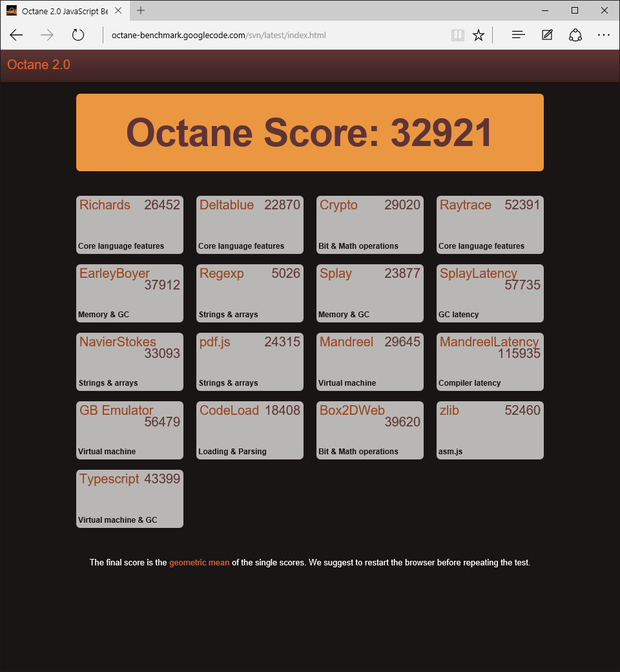Click the Mandreel score 29645
Screen dimensions: 620x672
click(x=402, y=342)
